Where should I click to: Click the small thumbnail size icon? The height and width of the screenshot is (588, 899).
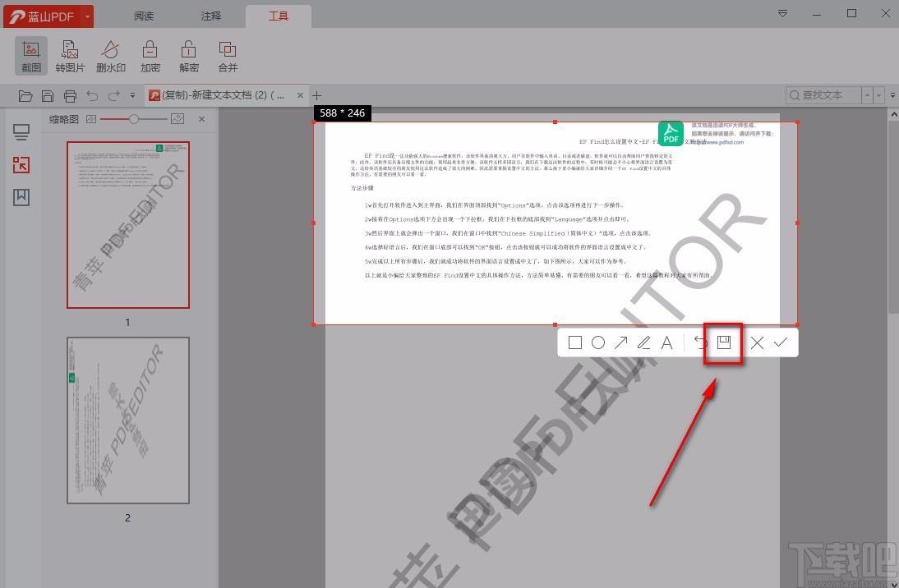point(91,119)
